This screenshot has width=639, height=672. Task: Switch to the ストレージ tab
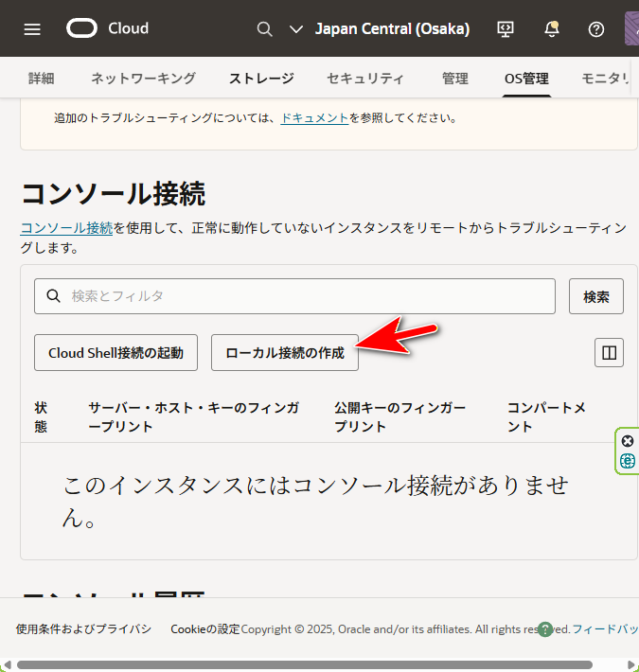[261, 79]
